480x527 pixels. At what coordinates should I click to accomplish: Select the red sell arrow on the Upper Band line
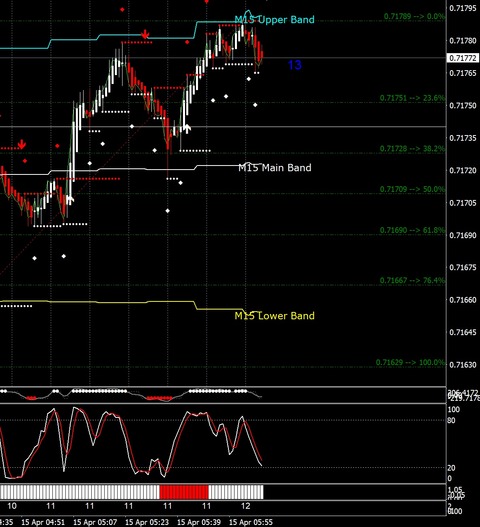tap(145, 34)
